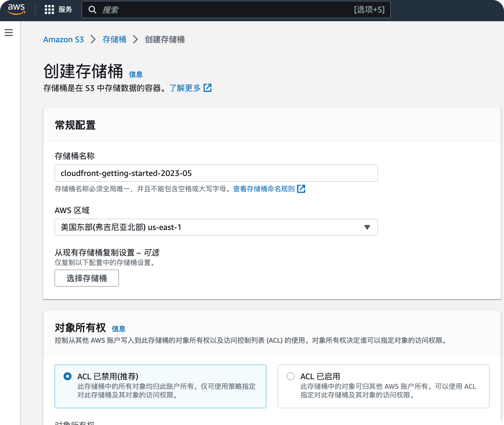Click the 从现有存储桶复制设置 label
This screenshot has width=504, height=425.
[107, 253]
